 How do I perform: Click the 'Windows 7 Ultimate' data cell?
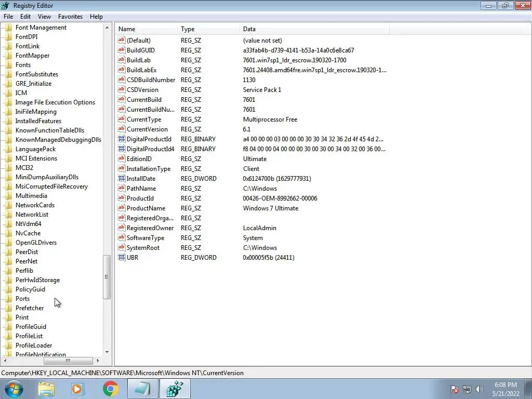click(x=270, y=208)
